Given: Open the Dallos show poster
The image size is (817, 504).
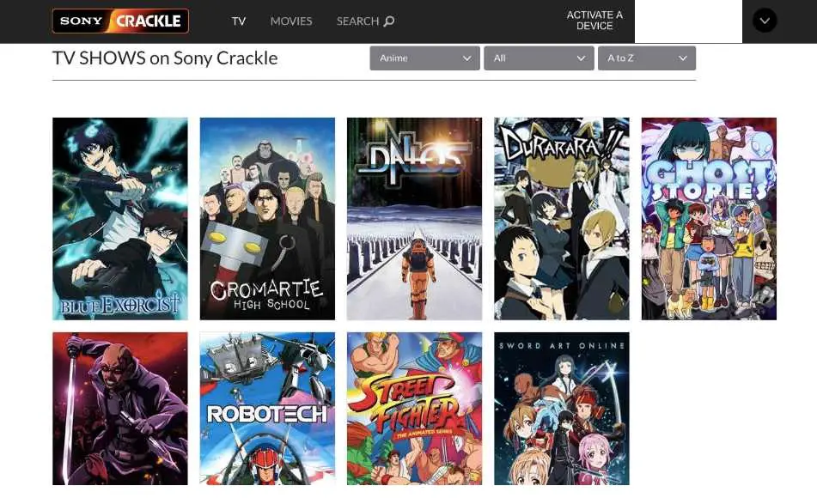Looking at the screenshot, I should coord(414,219).
